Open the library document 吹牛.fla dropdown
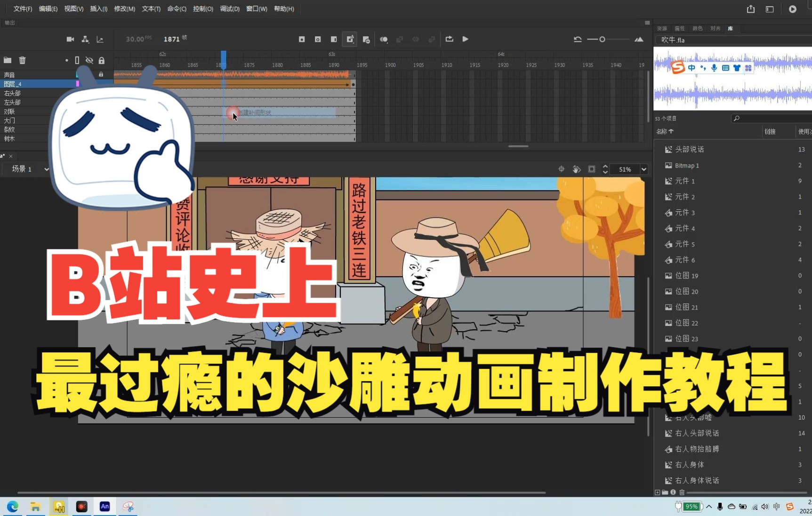The image size is (812, 516). pyautogui.click(x=733, y=40)
